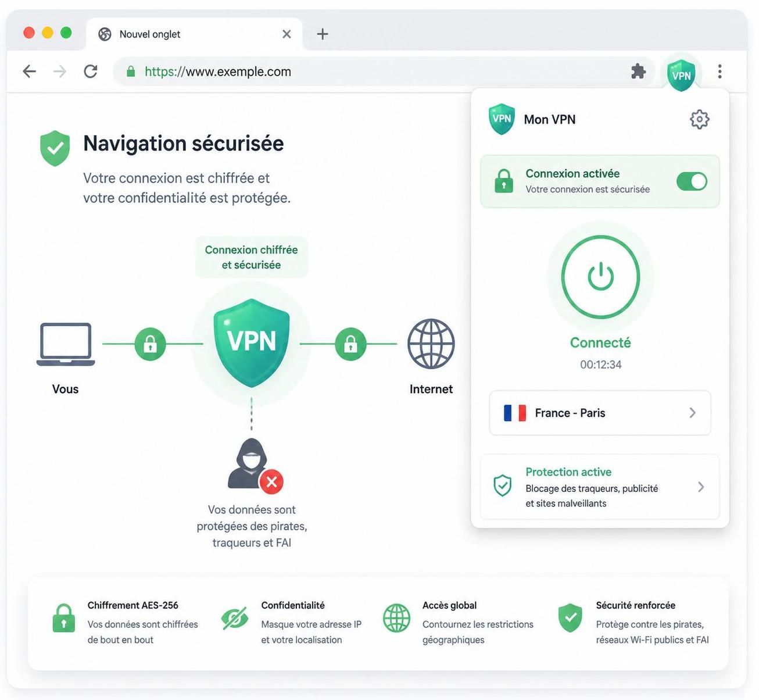Click the Connecté status text
Screen dimensions: 759x700
tap(600, 342)
